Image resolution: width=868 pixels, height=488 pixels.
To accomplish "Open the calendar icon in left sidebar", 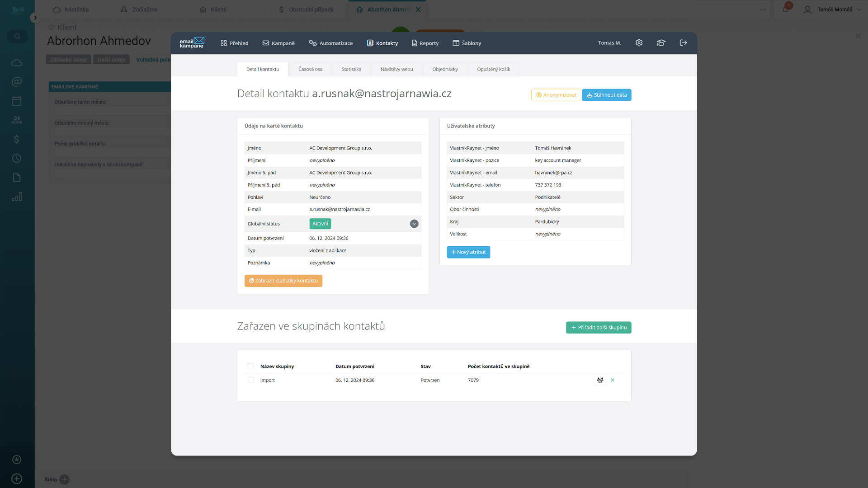I will click(17, 101).
